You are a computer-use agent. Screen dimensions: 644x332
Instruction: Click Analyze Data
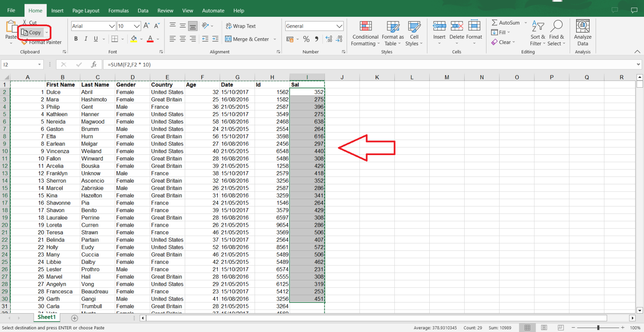tap(583, 33)
